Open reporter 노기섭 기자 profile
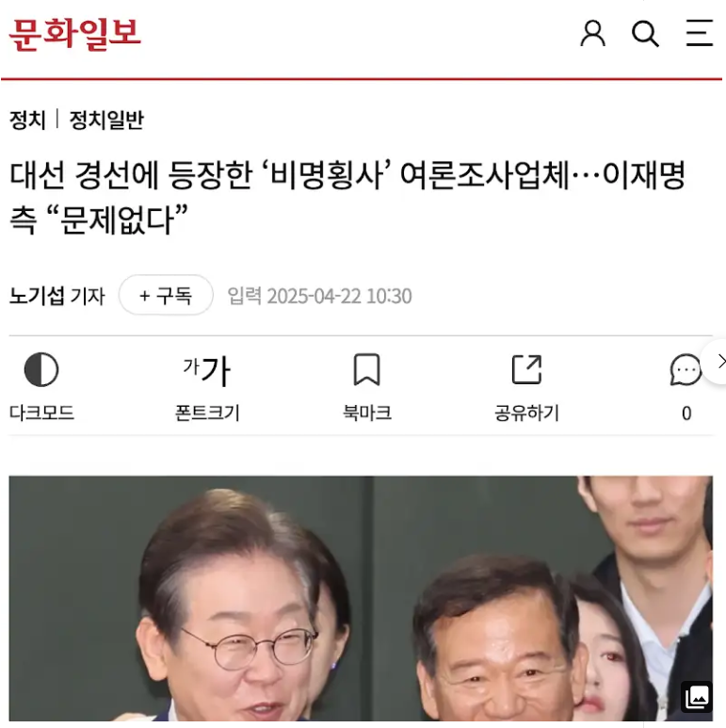The image size is (726, 728). point(57,296)
